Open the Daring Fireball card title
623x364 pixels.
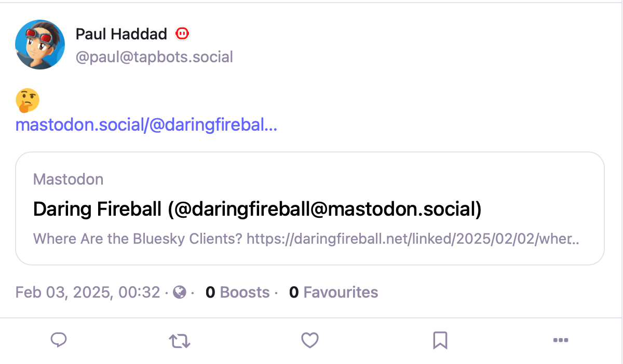(257, 209)
